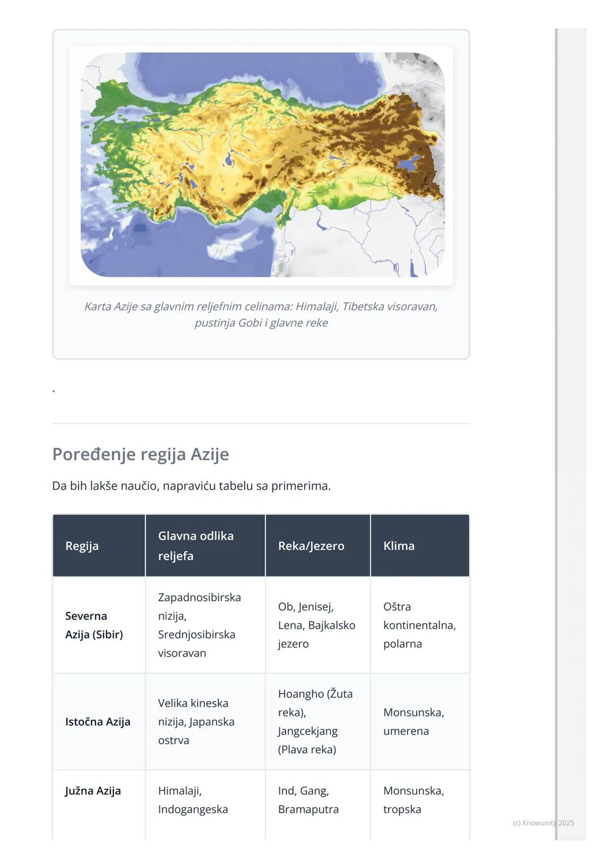Viewport: 614px width, 868px height.
Task: Click the sentence starting with Da bih lakše
Action: (191, 486)
